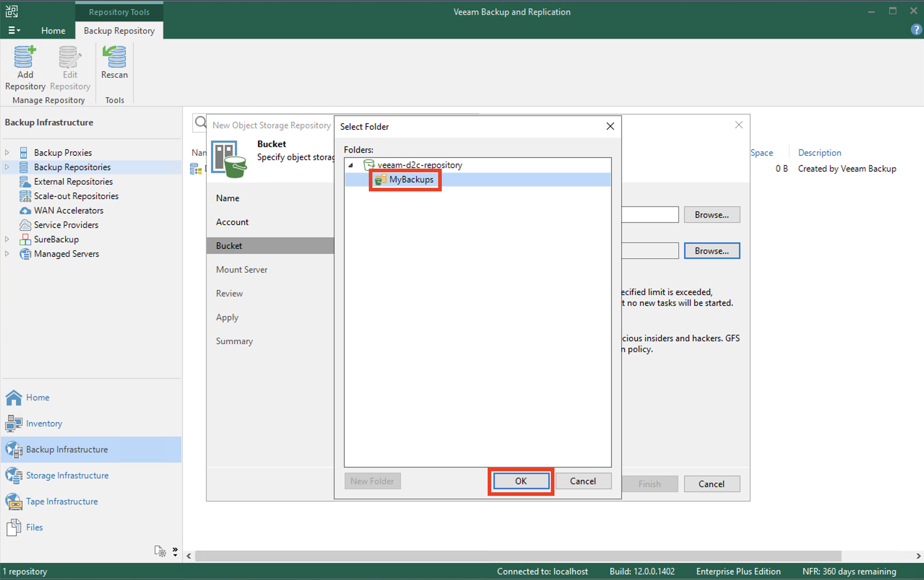Click the wizard Cancel button
Screen dimensions: 924x580
point(712,484)
